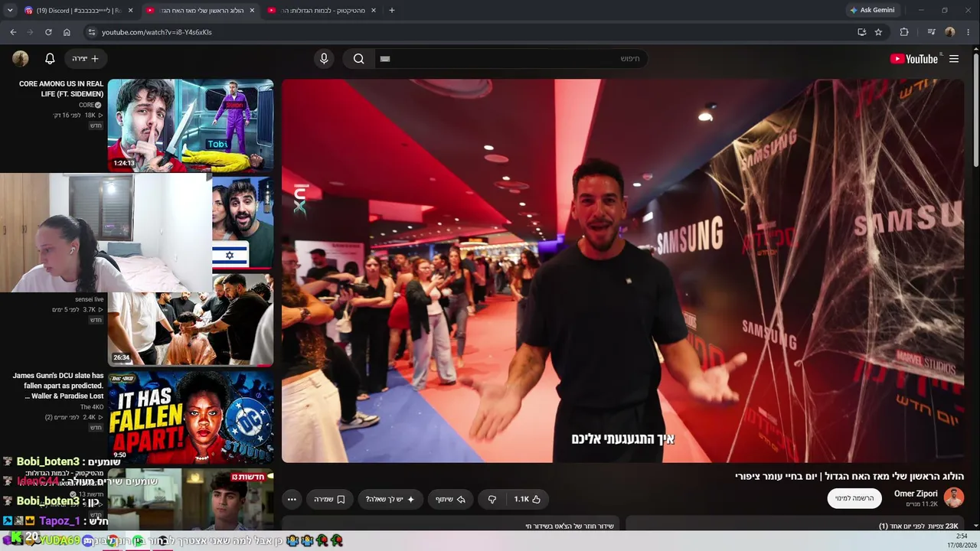Click the יש לך שאלה? ask button
980x551 pixels.
coord(390,499)
